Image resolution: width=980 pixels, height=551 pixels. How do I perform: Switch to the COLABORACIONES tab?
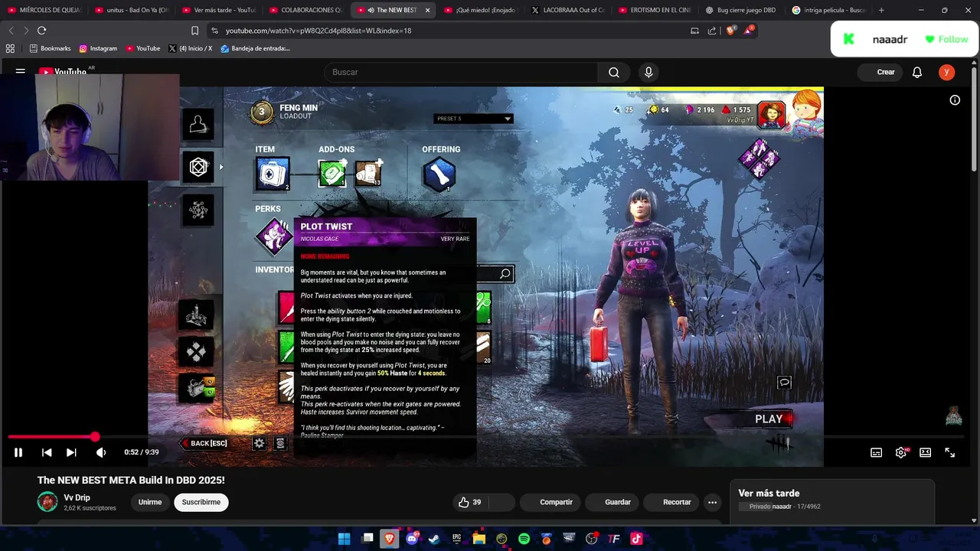307,10
